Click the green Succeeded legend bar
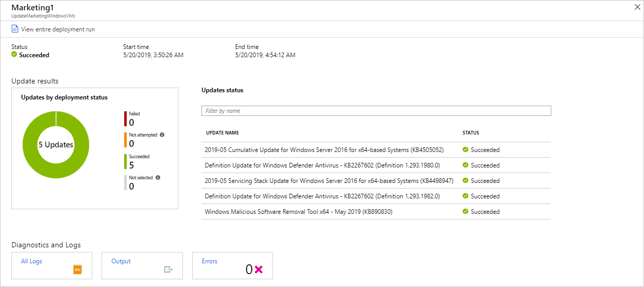 pos(125,161)
